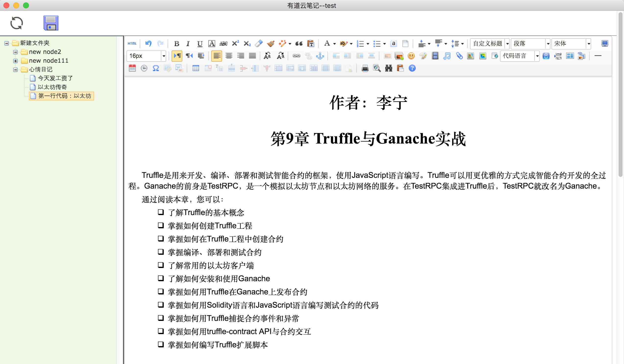Click paste as plain text icon
The image size is (624, 364).
coord(311,44)
